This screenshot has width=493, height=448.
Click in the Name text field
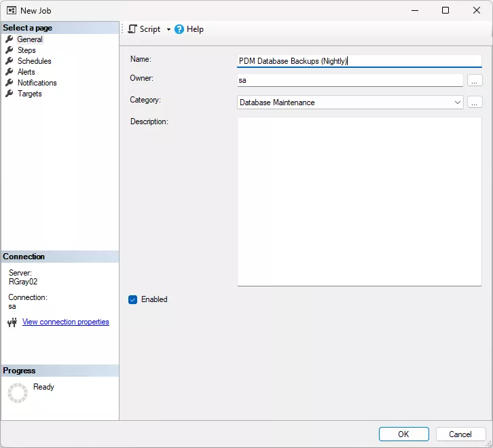click(x=359, y=61)
